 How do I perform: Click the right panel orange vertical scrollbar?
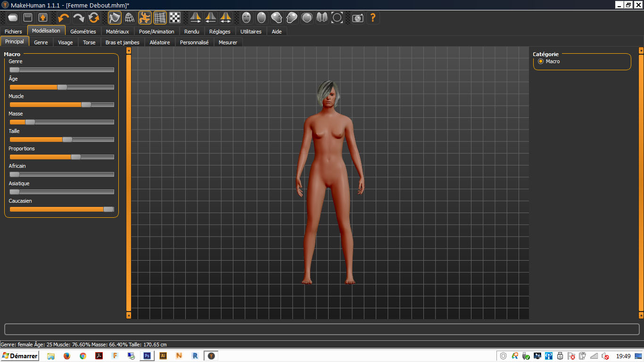[641, 183]
